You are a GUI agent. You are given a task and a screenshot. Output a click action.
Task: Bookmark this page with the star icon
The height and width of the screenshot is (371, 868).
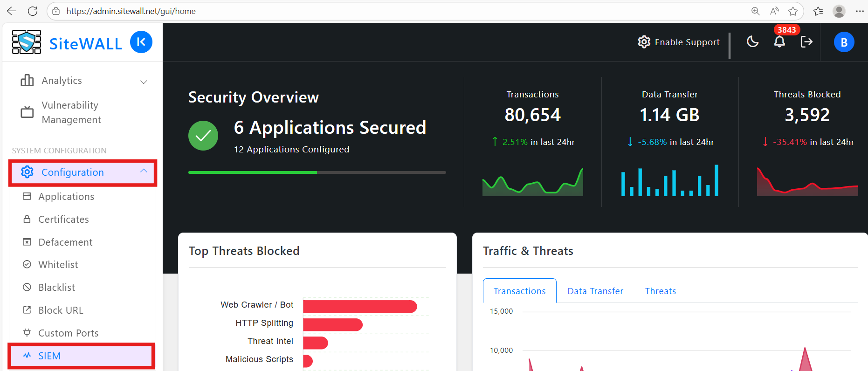click(x=793, y=11)
